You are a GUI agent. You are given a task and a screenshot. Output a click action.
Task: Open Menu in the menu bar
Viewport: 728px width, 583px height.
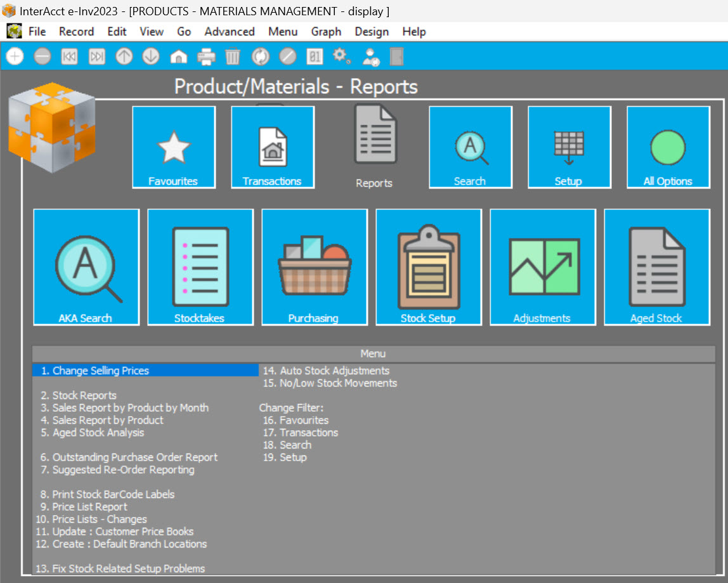pos(283,32)
